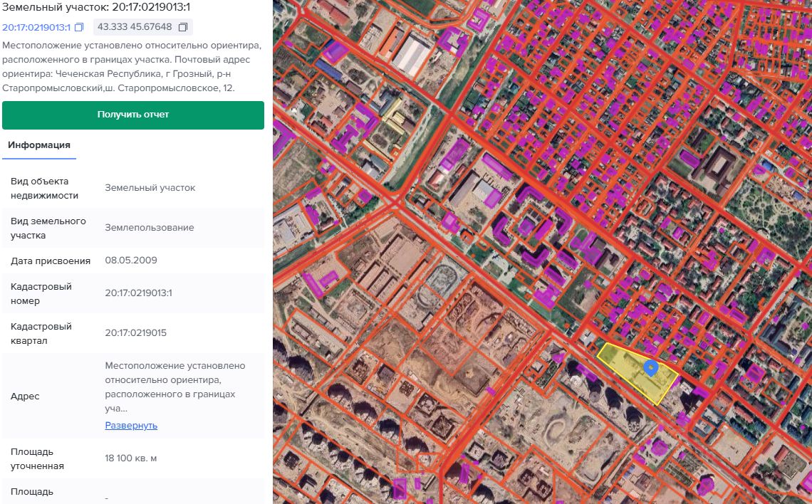812x504 pixels.
Task: Click the cadastral number value in the table
Action: 138,293
